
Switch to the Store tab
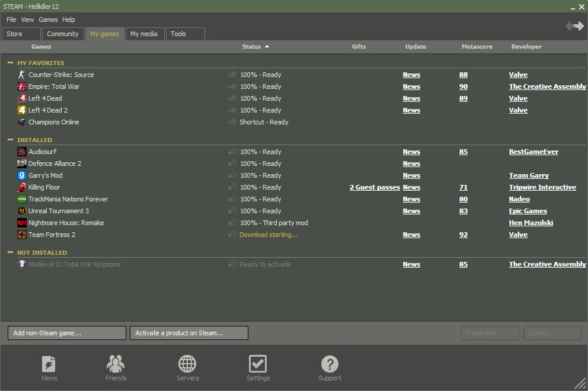coord(21,34)
